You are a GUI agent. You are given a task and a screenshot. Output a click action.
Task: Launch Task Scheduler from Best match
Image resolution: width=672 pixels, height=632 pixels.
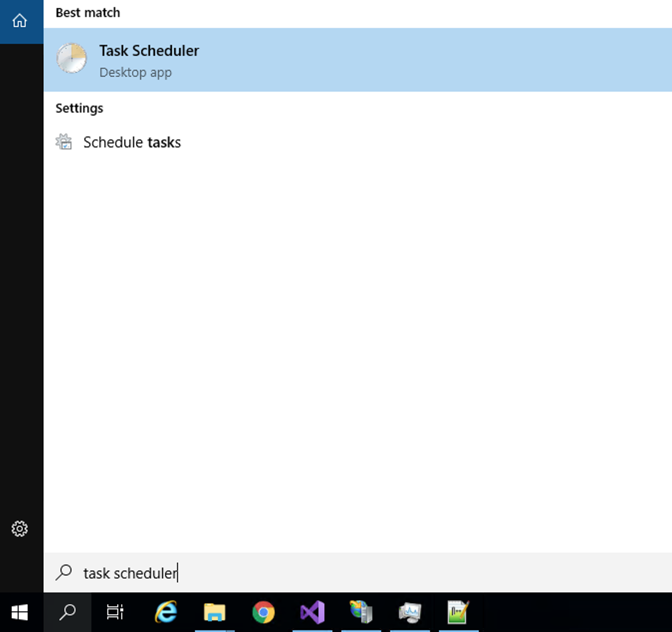pyautogui.click(x=149, y=51)
